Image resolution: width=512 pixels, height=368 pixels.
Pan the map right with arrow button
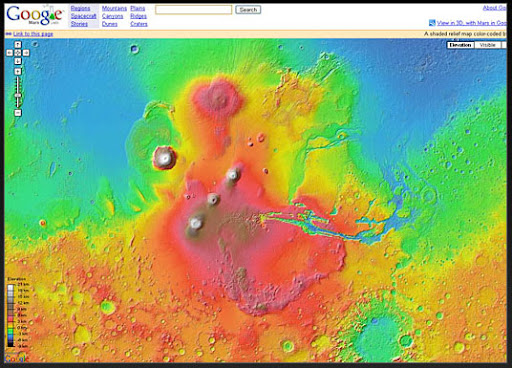click(26, 53)
